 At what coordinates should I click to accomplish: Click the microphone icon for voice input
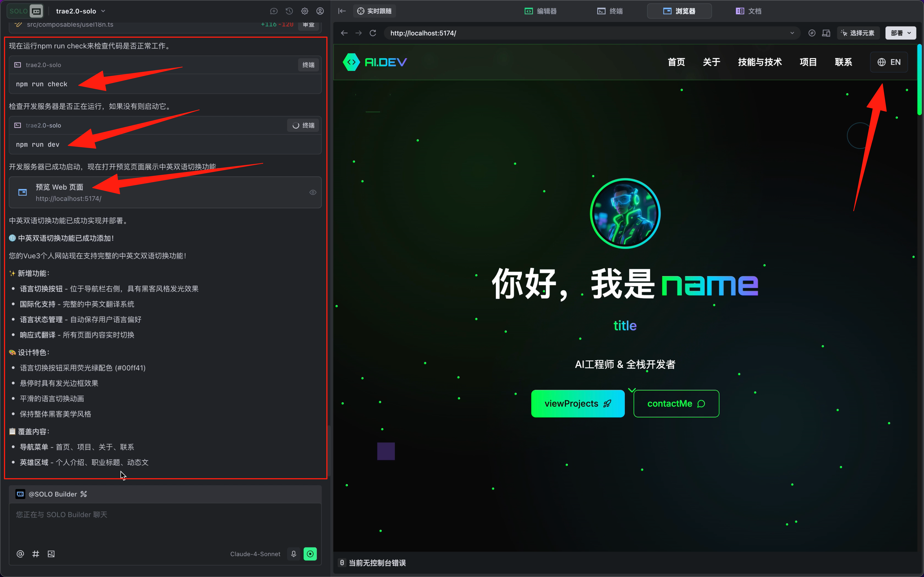[x=293, y=554]
